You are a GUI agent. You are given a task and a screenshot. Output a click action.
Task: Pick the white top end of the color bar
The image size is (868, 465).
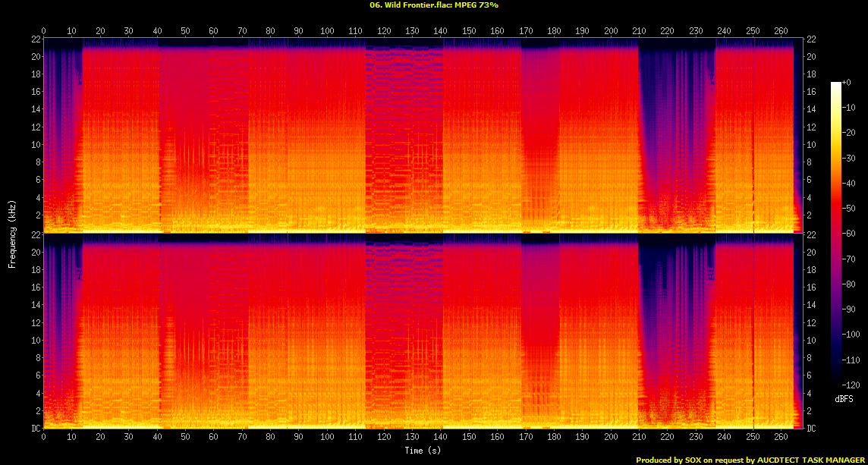coord(835,84)
